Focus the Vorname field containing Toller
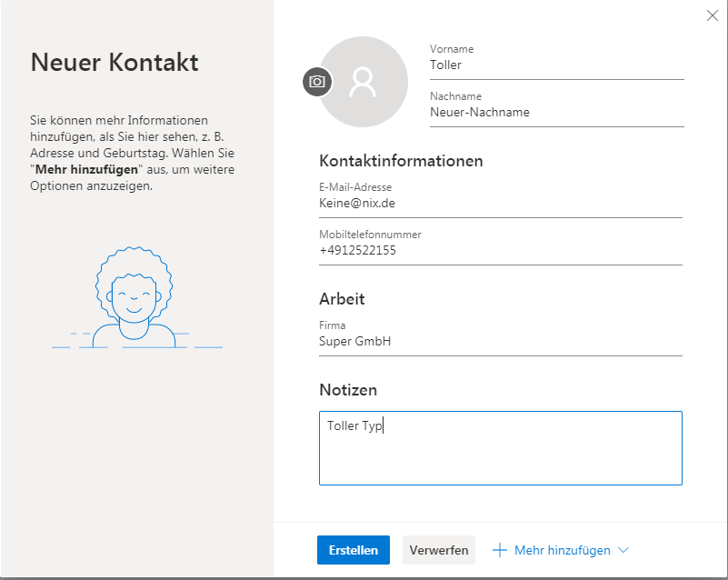This screenshot has width=728, height=580. click(x=556, y=65)
